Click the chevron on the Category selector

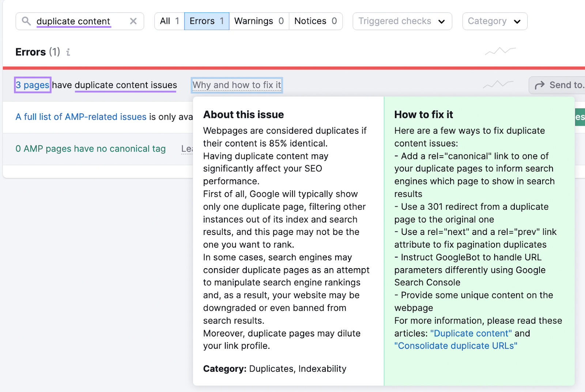coord(517,21)
